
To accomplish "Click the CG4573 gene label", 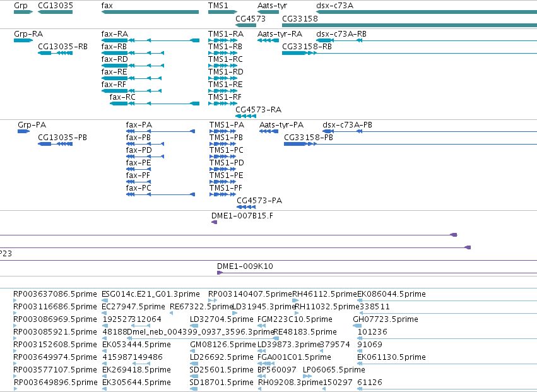I will [x=251, y=18].
